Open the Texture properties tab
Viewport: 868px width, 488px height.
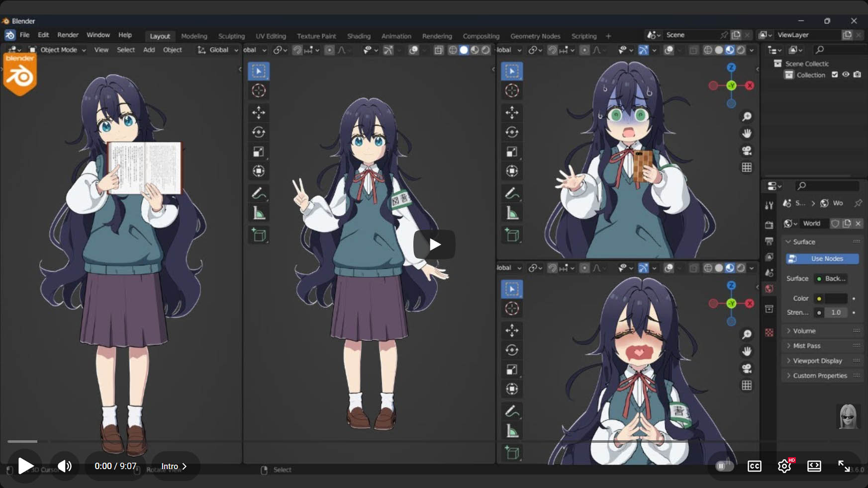[x=769, y=332]
